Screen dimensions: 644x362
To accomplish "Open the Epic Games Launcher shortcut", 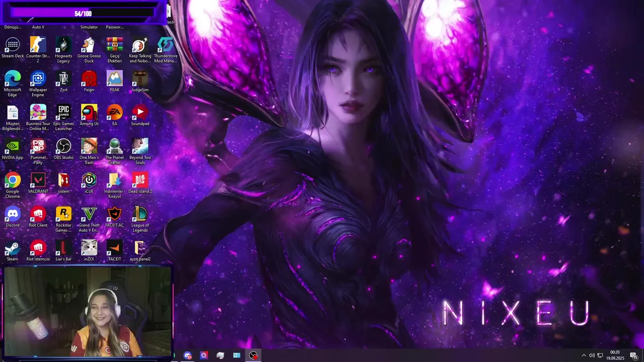I will click(63, 117).
